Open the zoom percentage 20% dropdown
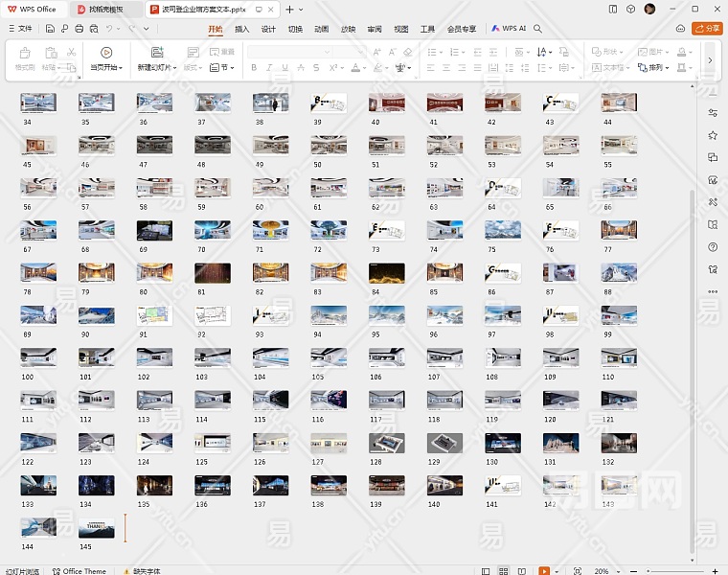 point(605,571)
